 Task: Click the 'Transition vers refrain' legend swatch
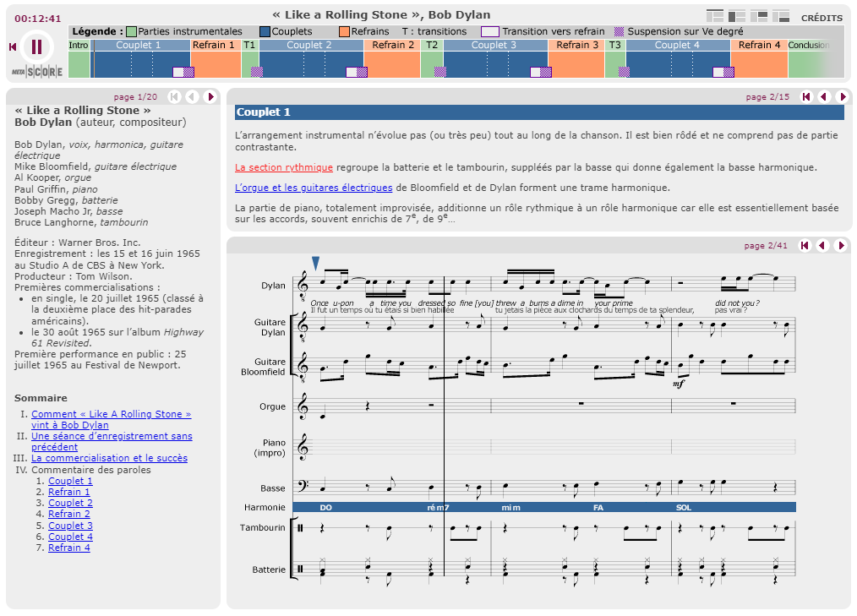pyautogui.click(x=489, y=32)
